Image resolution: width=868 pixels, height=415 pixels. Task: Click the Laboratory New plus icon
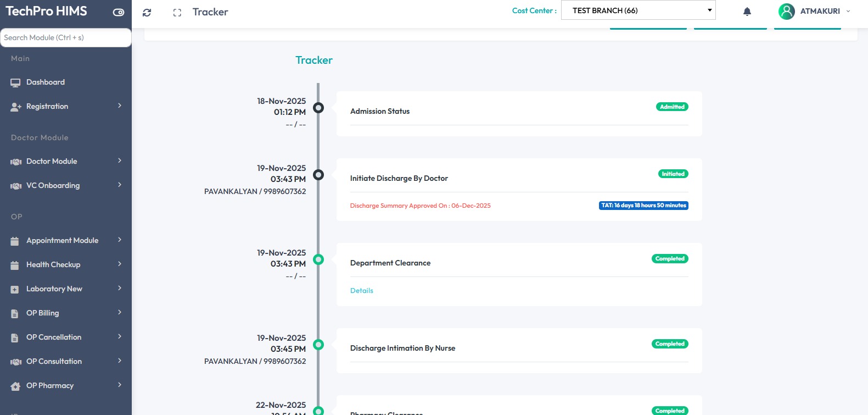pos(15,289)
